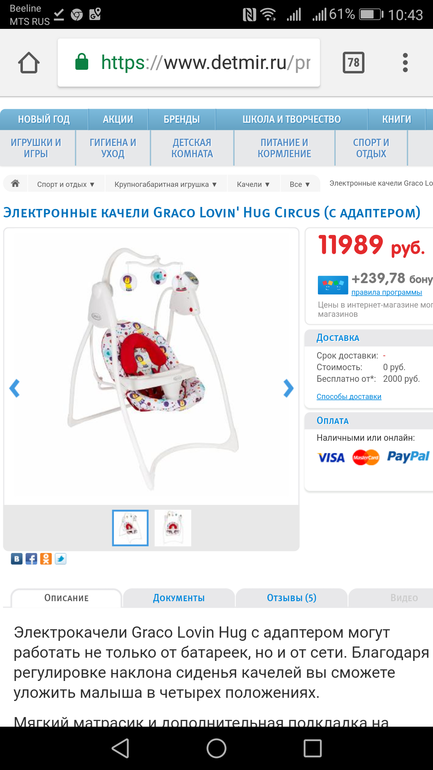Select the second product thumbnail

tap(173, 528)
